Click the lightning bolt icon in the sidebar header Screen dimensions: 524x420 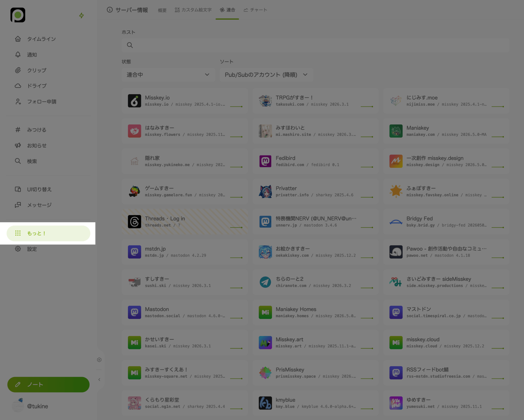81,15
